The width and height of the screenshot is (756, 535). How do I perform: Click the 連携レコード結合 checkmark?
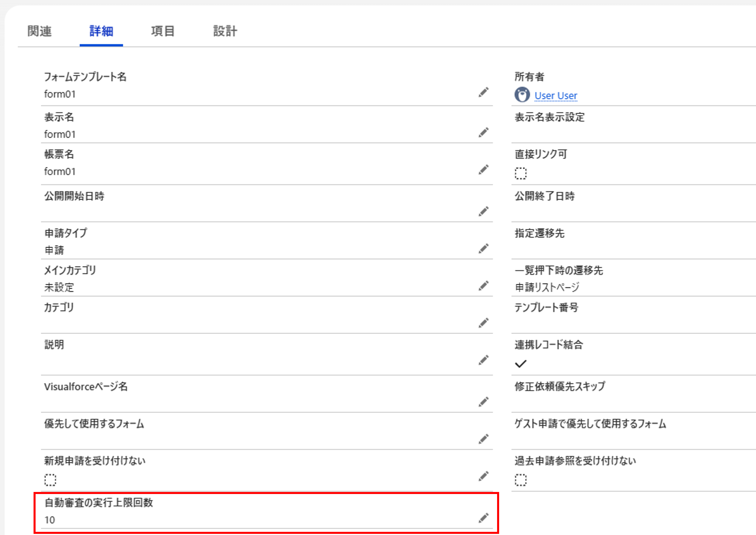pos(521,364)
